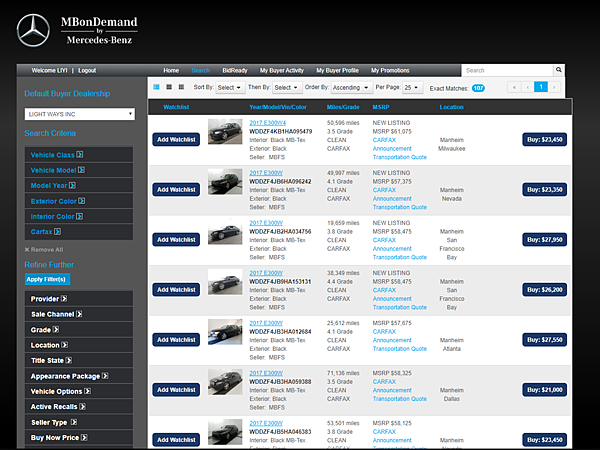Expand Interior Color criteria
Viewport: 600px width, 450px height.
(x=79, y=216)
